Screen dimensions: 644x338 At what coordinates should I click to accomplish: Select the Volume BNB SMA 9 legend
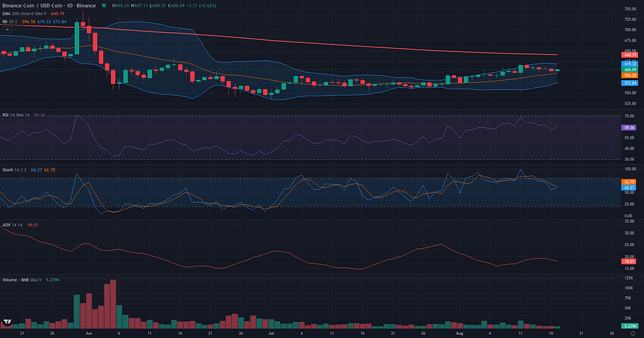coord(22,280)
